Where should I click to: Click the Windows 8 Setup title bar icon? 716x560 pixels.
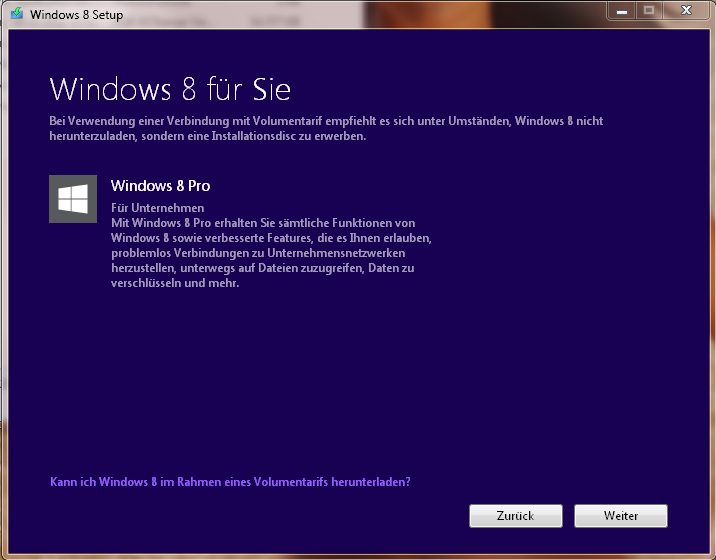[x=17, y=14]
